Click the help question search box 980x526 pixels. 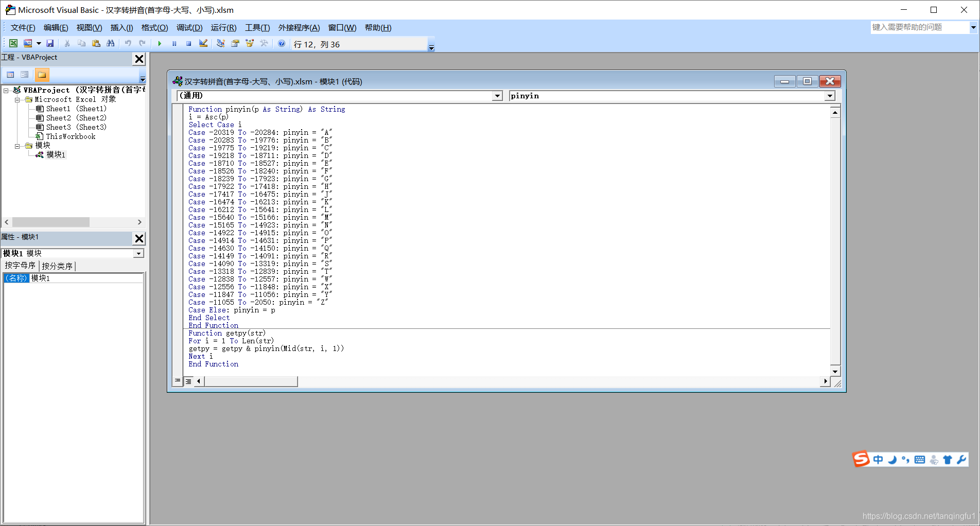click(920, 27)
